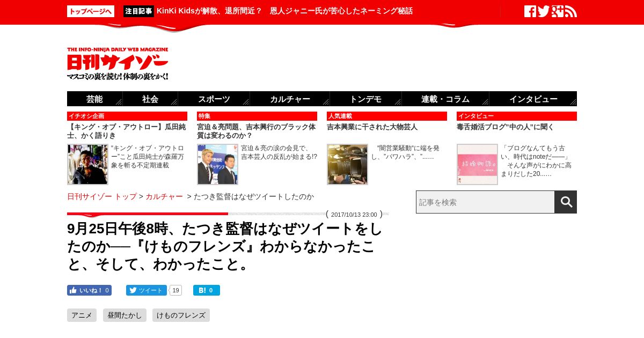Click the 日刊サイゾー site logo
This screenshot has width=644, height=338.
tap(118, 64)
